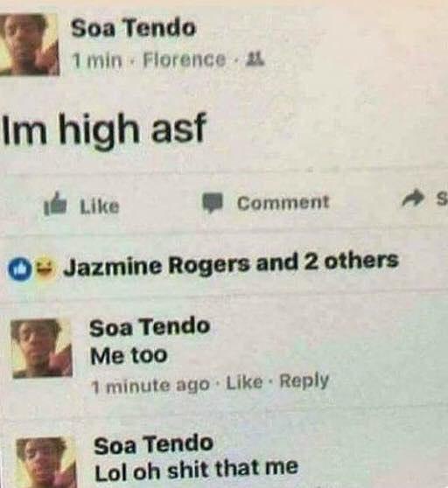This screenshot has width=448, height=488.
Task: Open profile picture beside 'Lol oh' comment
Action: (45, 463)
